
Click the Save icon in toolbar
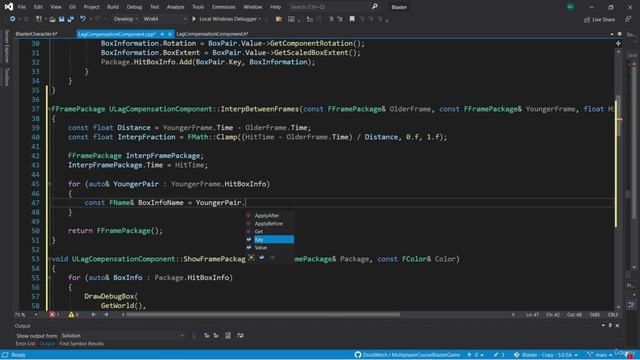(x=61, y=19)
